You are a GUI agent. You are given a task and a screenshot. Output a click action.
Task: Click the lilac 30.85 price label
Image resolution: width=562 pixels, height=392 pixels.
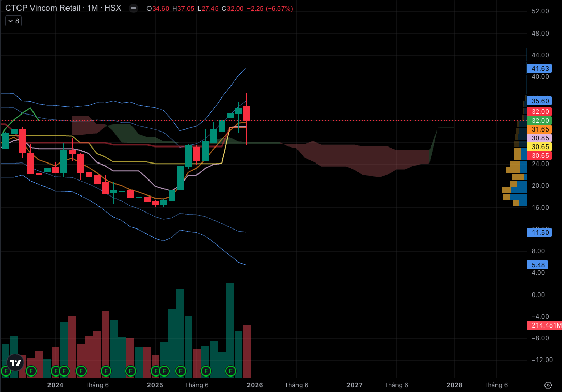540,138
